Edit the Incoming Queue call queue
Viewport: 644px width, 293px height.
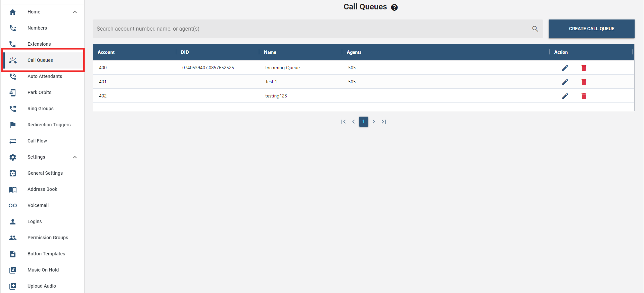pos(565,68)
